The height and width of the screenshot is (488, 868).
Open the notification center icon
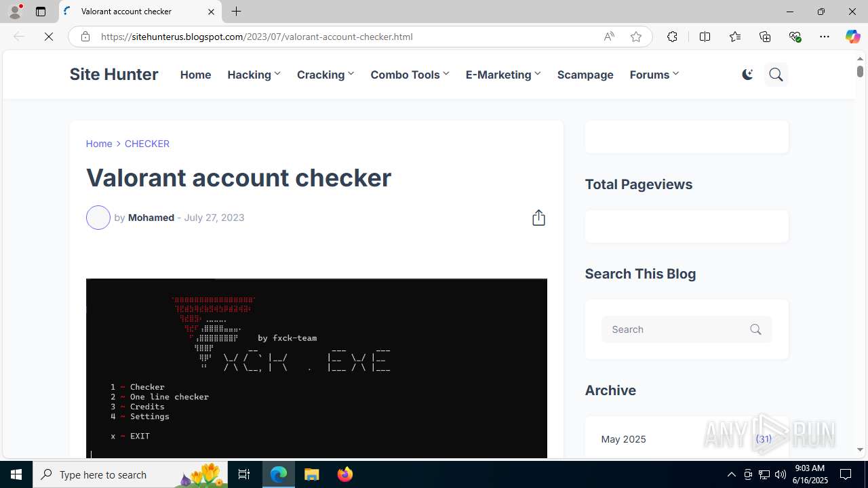click(x=846, y=474)
